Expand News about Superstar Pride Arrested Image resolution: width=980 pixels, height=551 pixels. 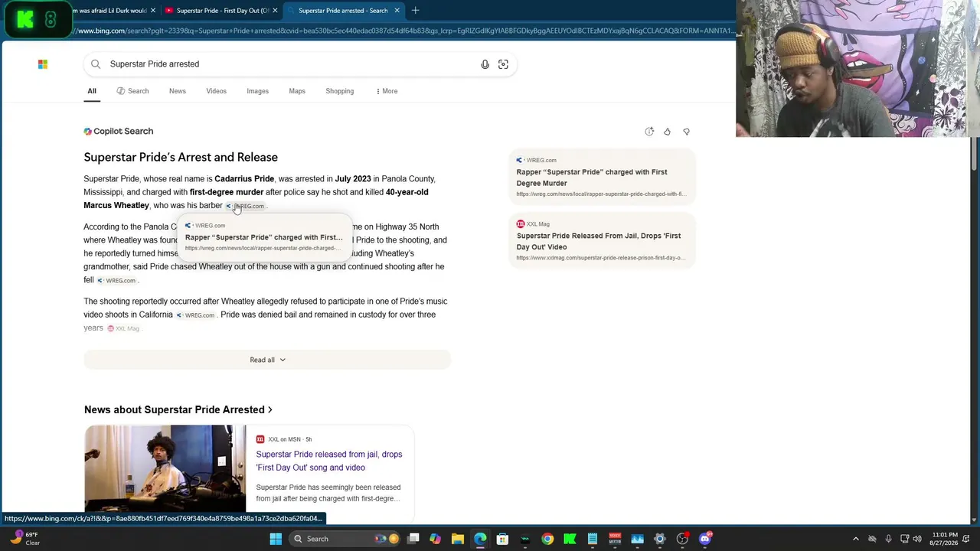[x=178, y=409]
